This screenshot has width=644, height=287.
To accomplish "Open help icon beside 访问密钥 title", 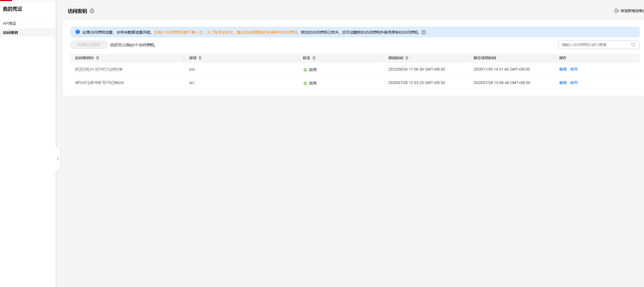I will [92, 11].
